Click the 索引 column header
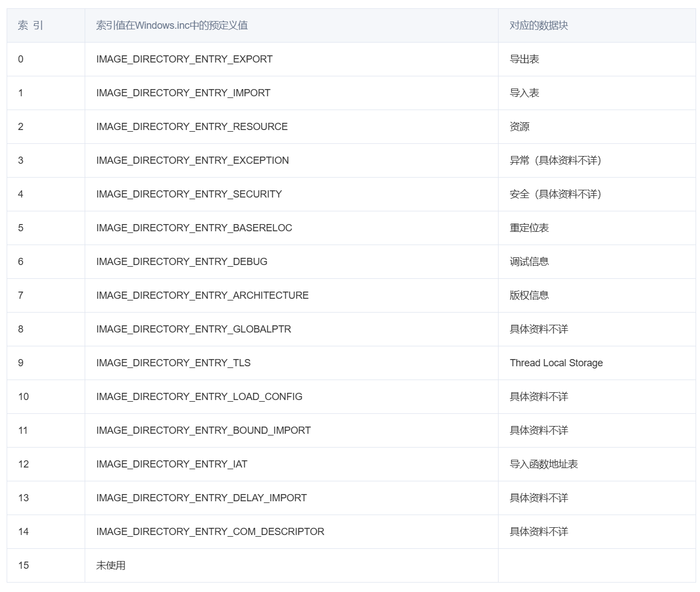The width and height of the screenshot is (700, 592). (30, 25)
